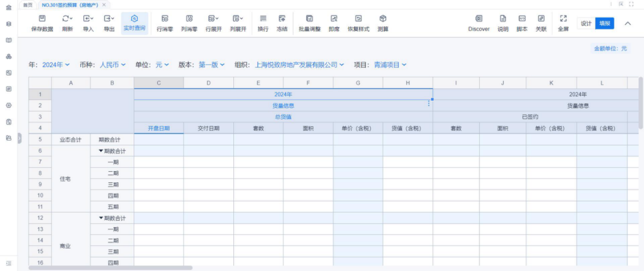Open the 批量调整 batch adjust tool
Screen dimensions: 644x271
(x=309, y=19)
